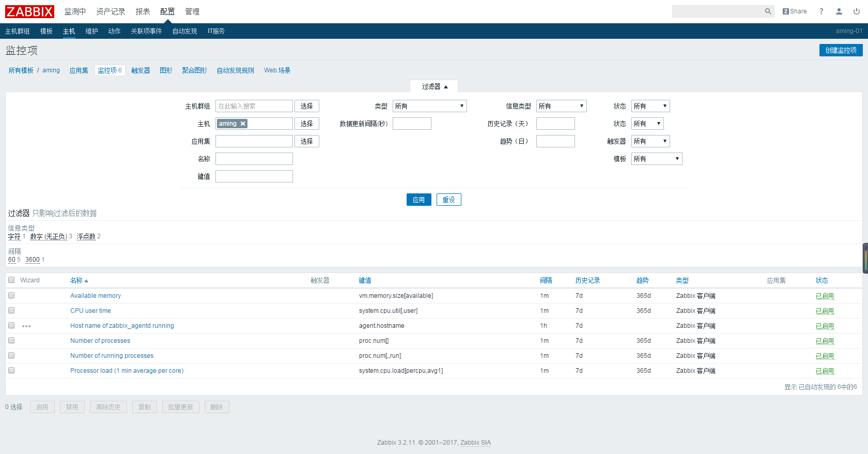Click the 名称 filter input field
The width and height of the screenshot is (868, 454).
click(x=254, y=159)
